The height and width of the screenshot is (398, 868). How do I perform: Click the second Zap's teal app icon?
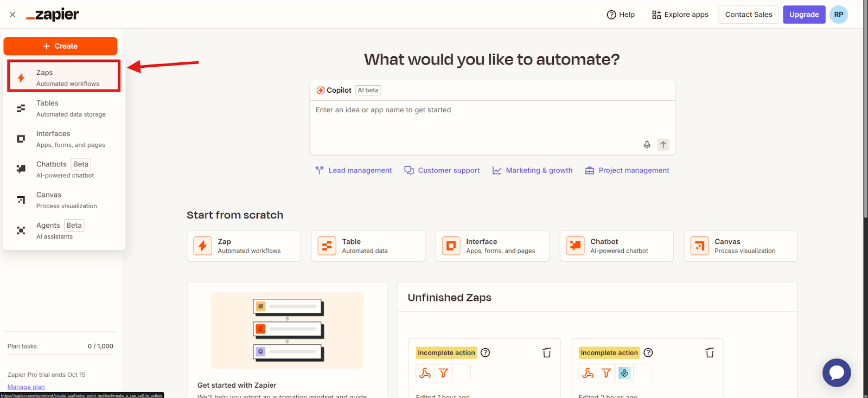[x=624, y=373]
